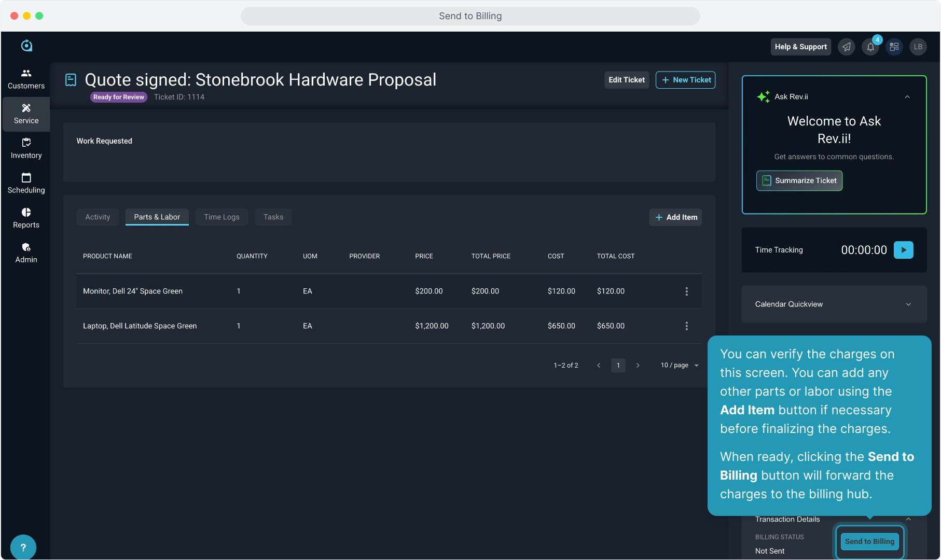This screenshot has width=941, height=560.
Task: Open the Inventory sidebar section
Action: click(x=26, y=148)
